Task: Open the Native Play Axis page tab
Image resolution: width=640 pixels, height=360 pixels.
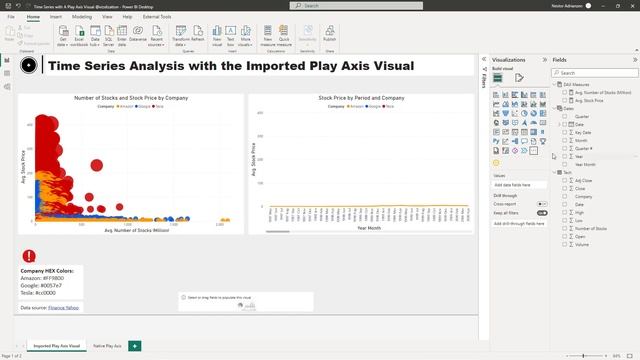Action: pos(107,346)
